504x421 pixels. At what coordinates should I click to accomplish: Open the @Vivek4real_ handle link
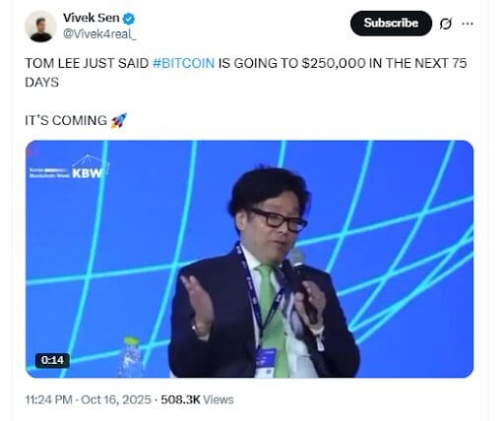(x=99, y=33)
